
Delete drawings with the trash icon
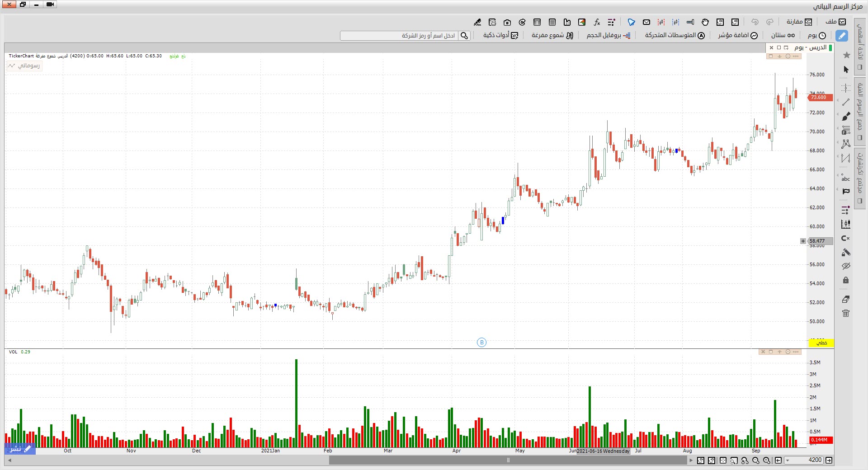[x=846, y=313]
